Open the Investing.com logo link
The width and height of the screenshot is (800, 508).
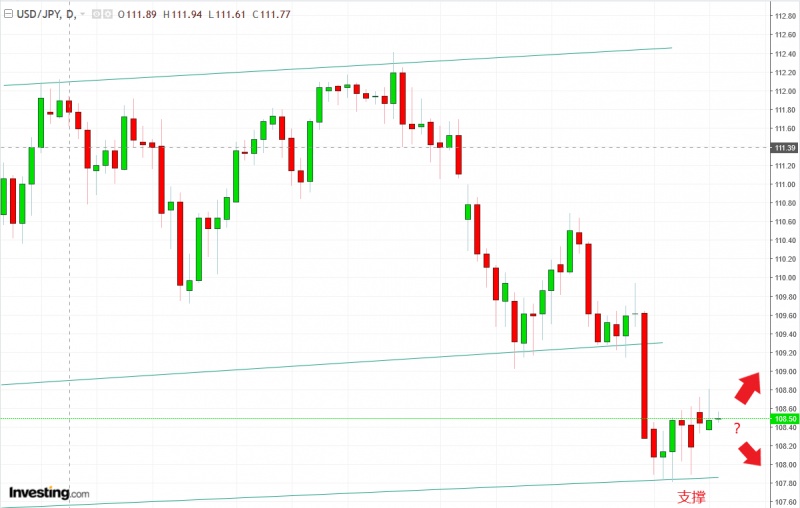coord(48,493)
